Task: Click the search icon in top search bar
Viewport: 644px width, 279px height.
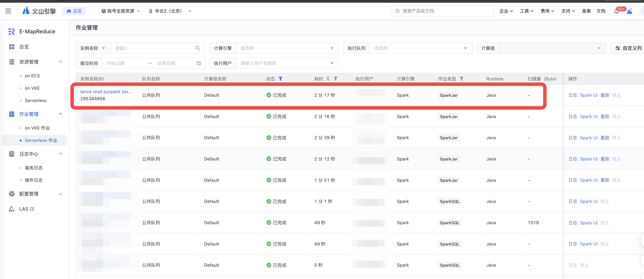Action: click(397, 11)
